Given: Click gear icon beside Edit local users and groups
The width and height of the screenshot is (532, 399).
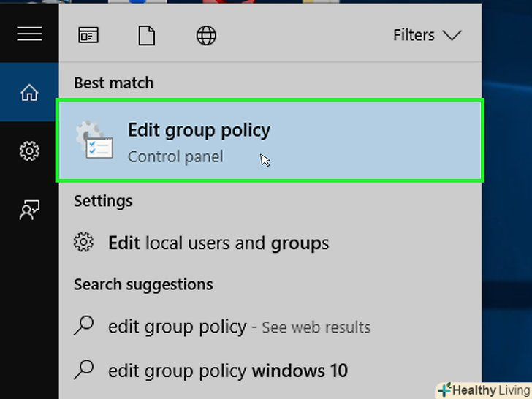Looking at the screenshot, I should point(85,242).
